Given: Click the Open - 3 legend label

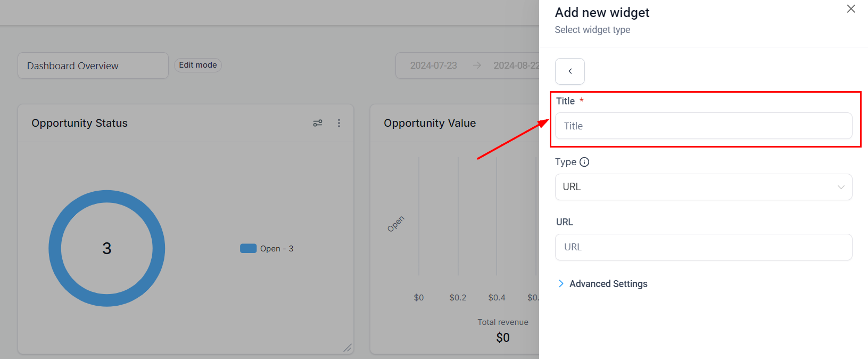Looking at the screenshot, I should click(x=277, y=249).
